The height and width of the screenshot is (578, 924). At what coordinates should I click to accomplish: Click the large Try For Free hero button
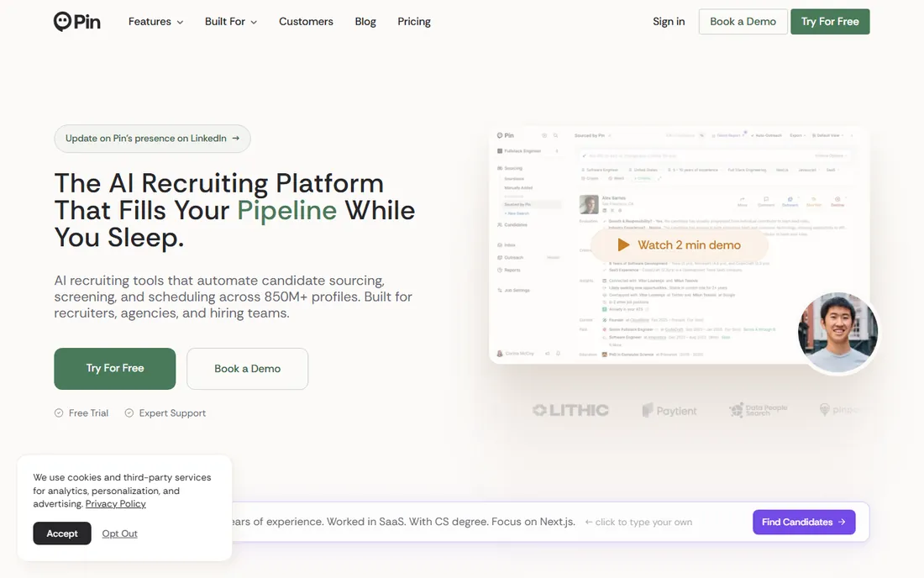[x=115, y=368]
